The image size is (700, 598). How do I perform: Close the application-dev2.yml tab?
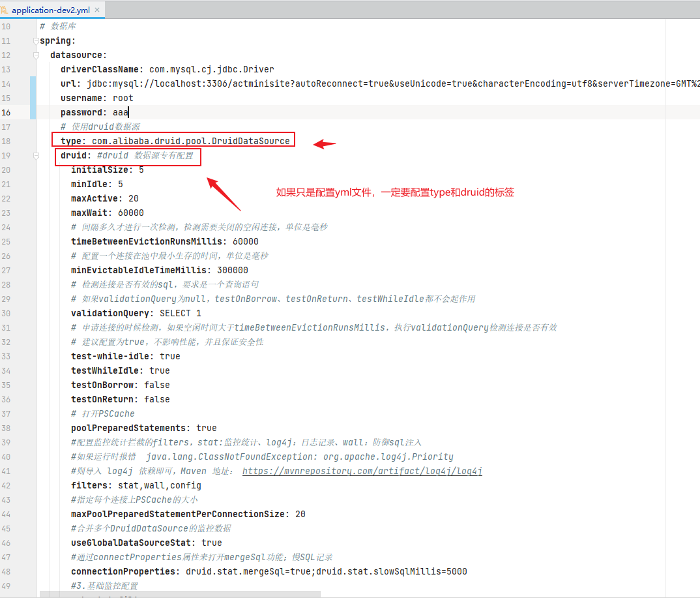(96, 11)
